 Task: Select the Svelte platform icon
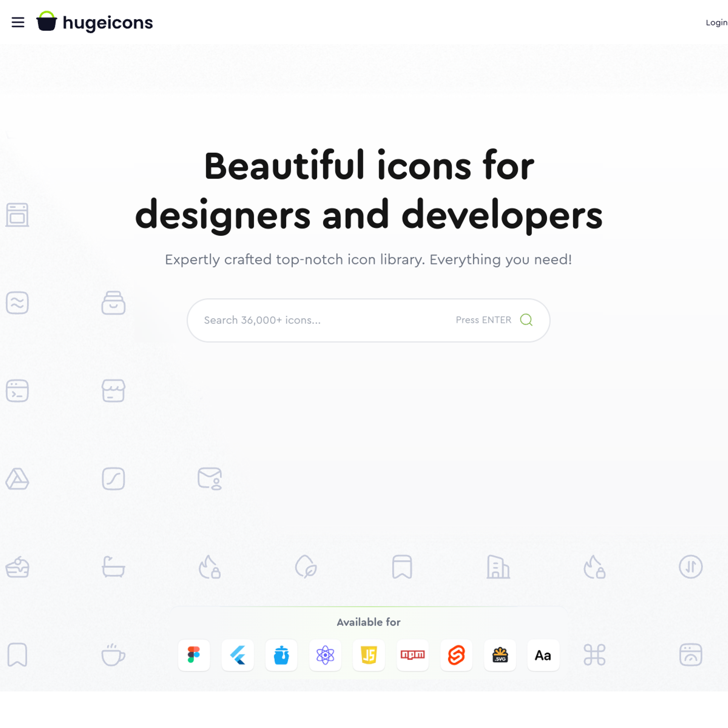[x=456, y=655]
